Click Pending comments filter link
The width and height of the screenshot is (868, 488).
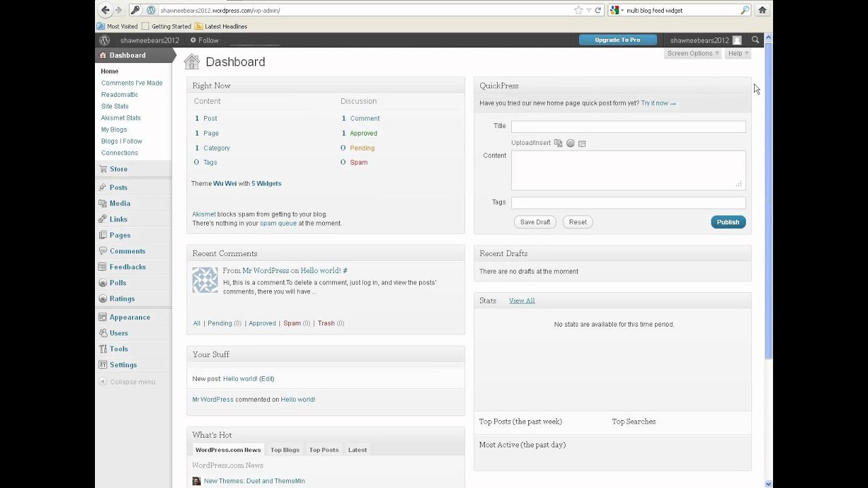coord(220,323)
